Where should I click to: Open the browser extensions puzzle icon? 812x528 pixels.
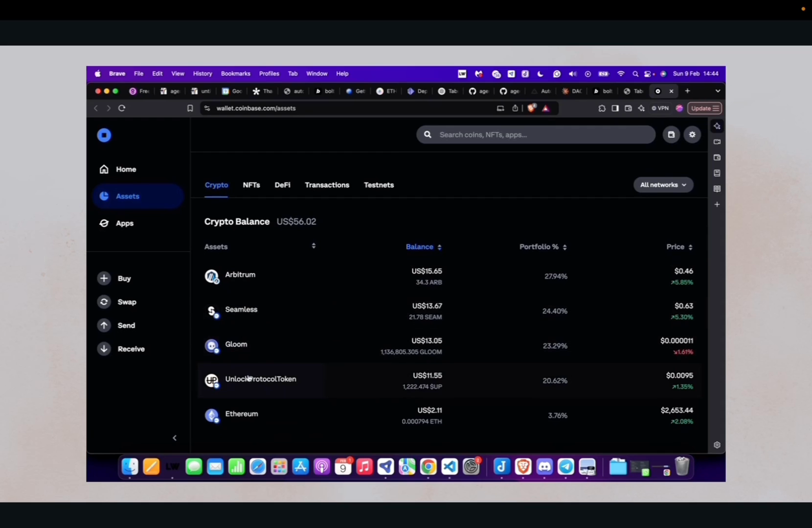(x=602, y=109)
